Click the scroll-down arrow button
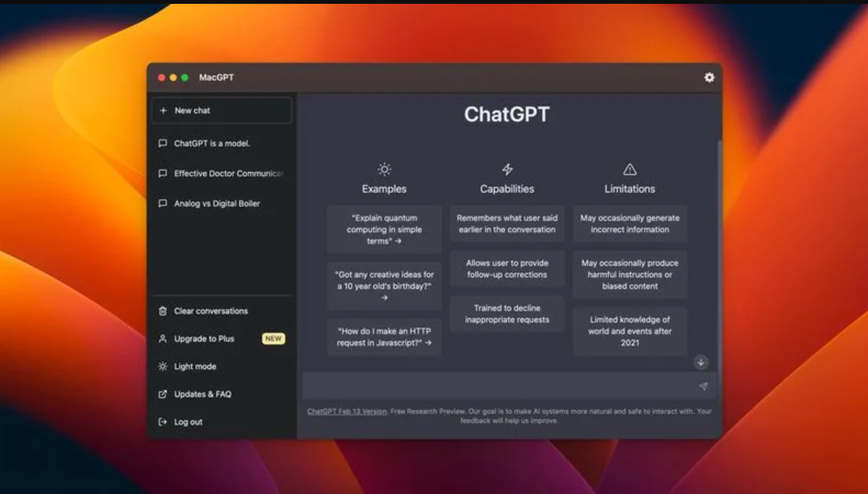 (701, 362)
